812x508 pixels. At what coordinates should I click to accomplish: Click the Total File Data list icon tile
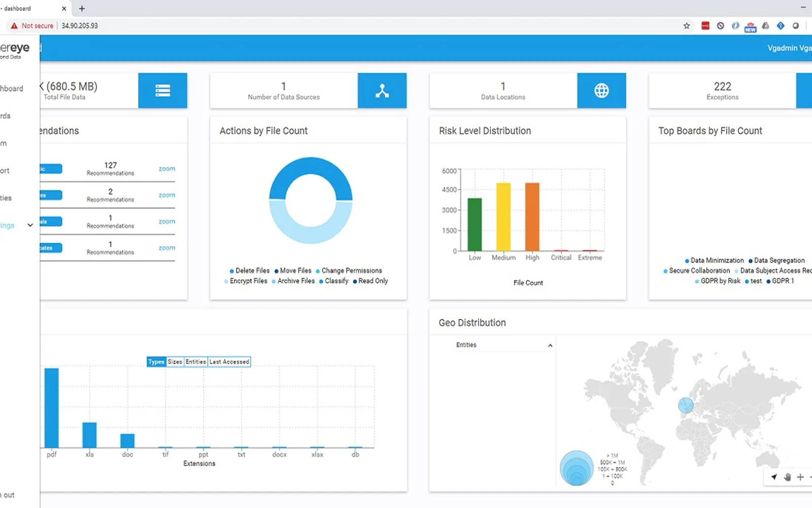[162, 90]
